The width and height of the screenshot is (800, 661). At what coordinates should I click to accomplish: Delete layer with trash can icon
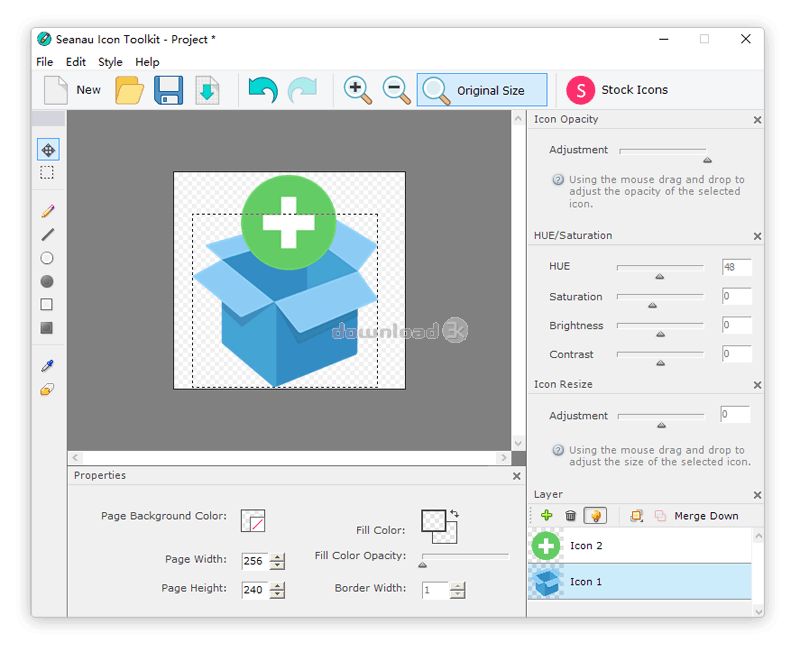570,516
